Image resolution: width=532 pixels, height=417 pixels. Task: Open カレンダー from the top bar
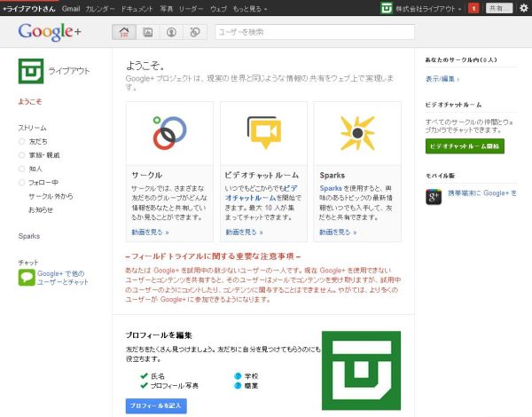pos(100,9)
